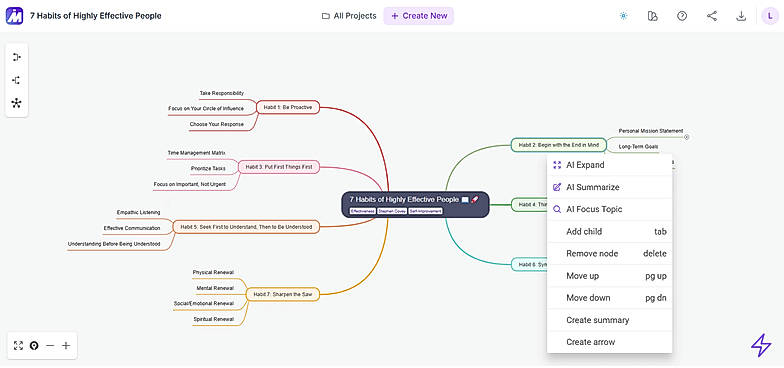The image size is (784, 368).
Task: Click the Time Management Matrix node
Action: click(x=196, y=152)
